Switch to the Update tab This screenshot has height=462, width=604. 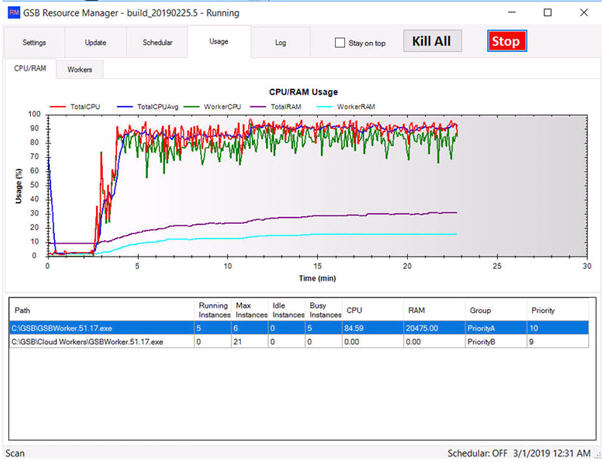tap(97, 43)
